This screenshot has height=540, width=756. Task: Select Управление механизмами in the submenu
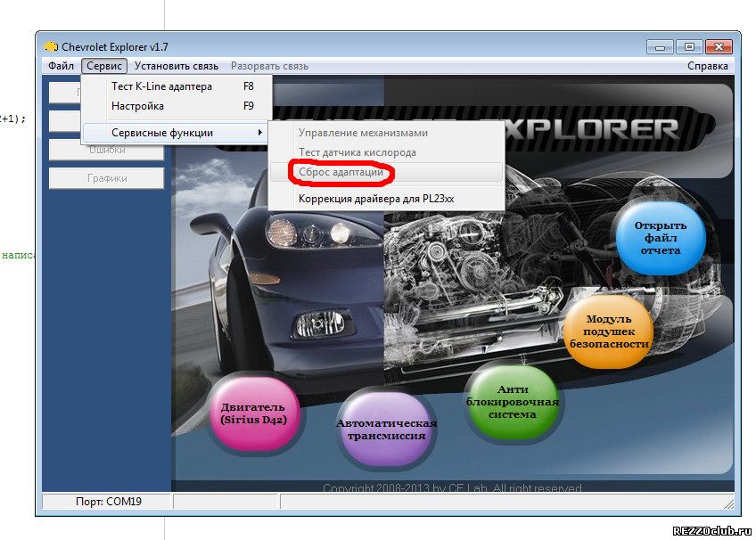coord(387,133)
